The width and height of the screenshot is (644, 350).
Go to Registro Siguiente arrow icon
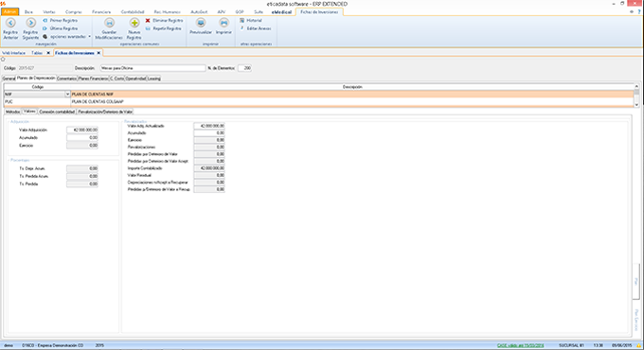click(x=30, y=23)
